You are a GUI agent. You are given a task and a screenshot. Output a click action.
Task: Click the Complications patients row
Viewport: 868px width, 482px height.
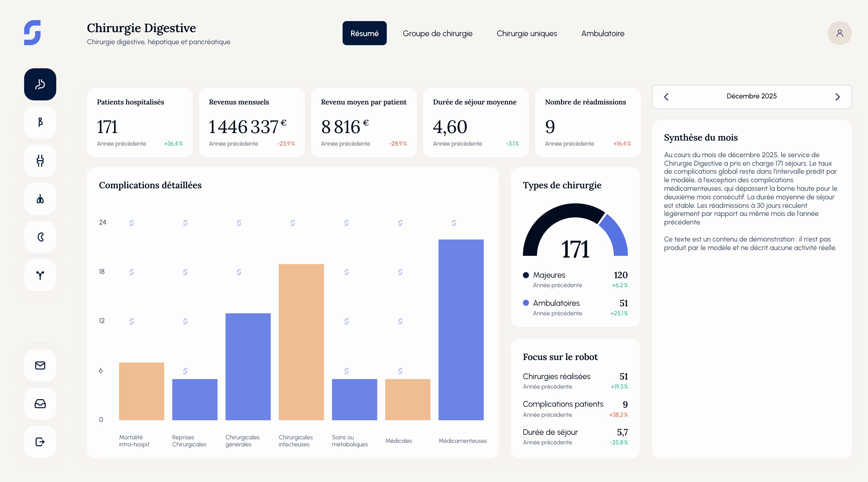coord(575,409)
